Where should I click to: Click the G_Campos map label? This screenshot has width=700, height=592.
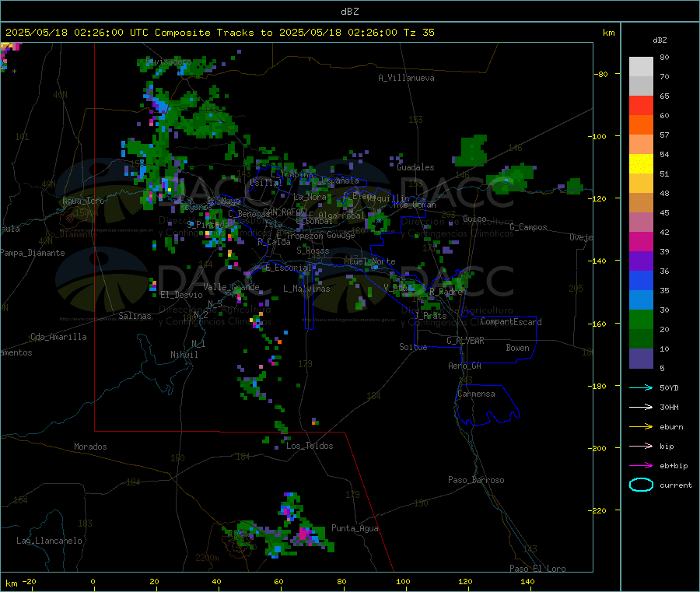529,227
